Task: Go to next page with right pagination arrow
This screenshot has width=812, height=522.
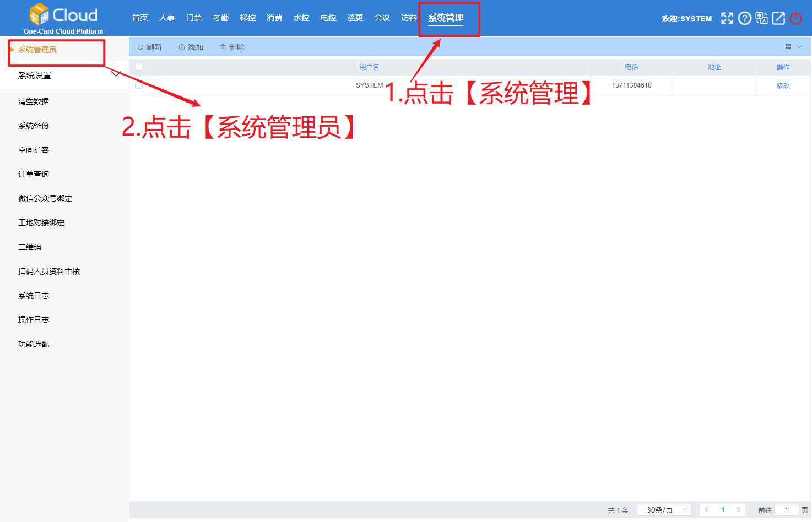Action: pyautogui.click(x=738, y=510)
